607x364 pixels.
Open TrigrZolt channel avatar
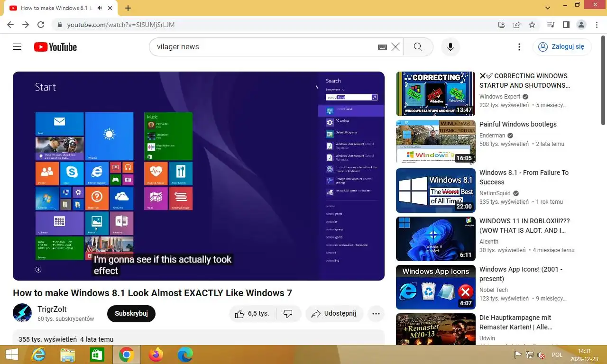22,313
